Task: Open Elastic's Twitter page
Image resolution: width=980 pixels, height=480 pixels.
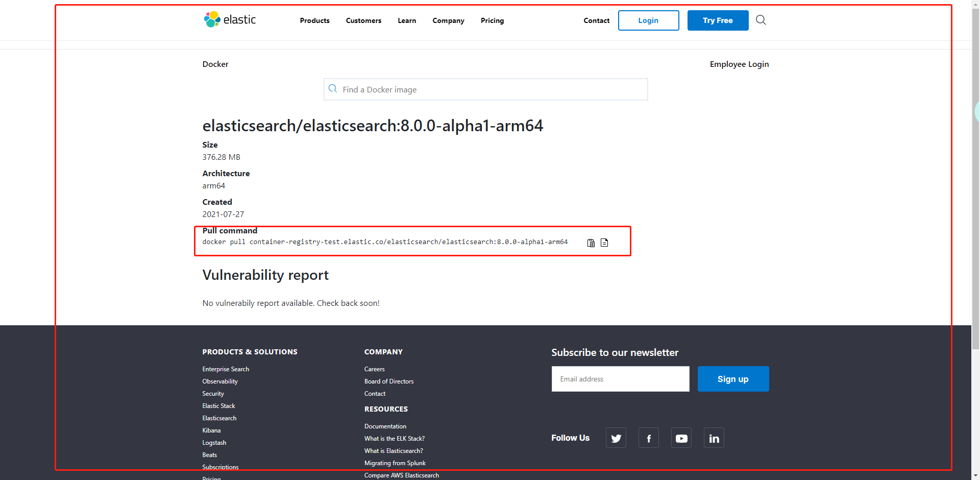Action: coord(616,438)
